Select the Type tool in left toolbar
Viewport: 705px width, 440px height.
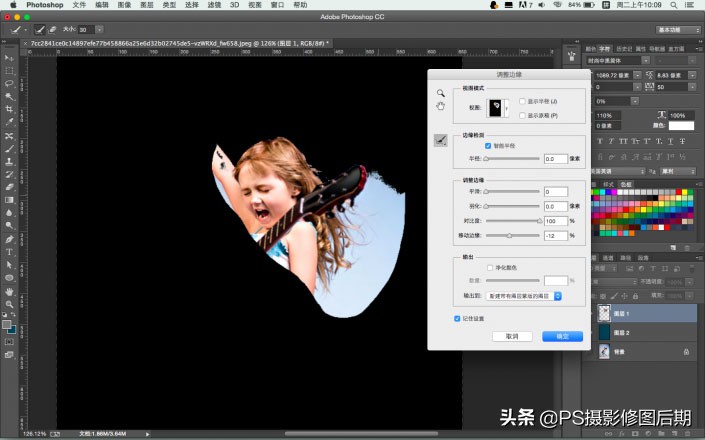9,252
